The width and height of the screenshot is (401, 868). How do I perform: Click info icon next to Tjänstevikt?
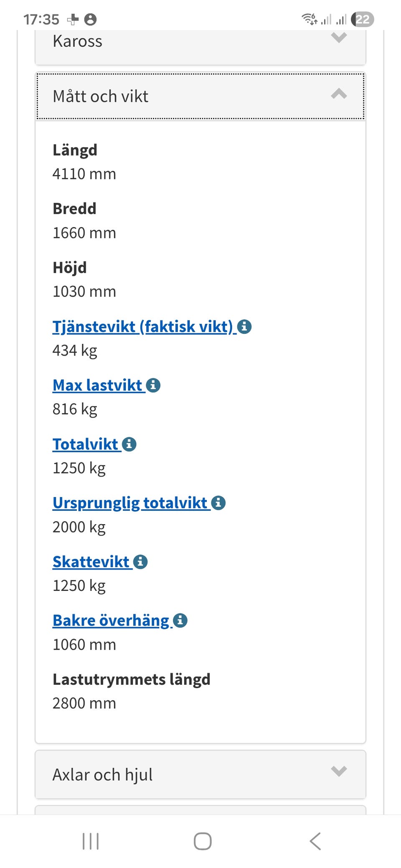[x=244, y=326]
